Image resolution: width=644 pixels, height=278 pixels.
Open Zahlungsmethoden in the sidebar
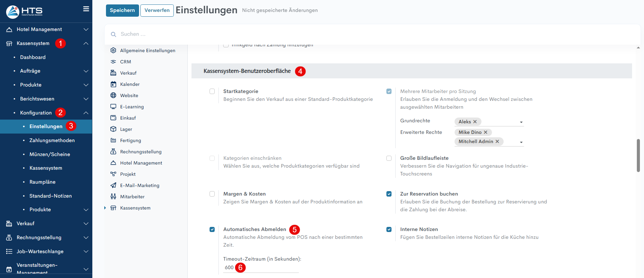[x=52, y=140]
